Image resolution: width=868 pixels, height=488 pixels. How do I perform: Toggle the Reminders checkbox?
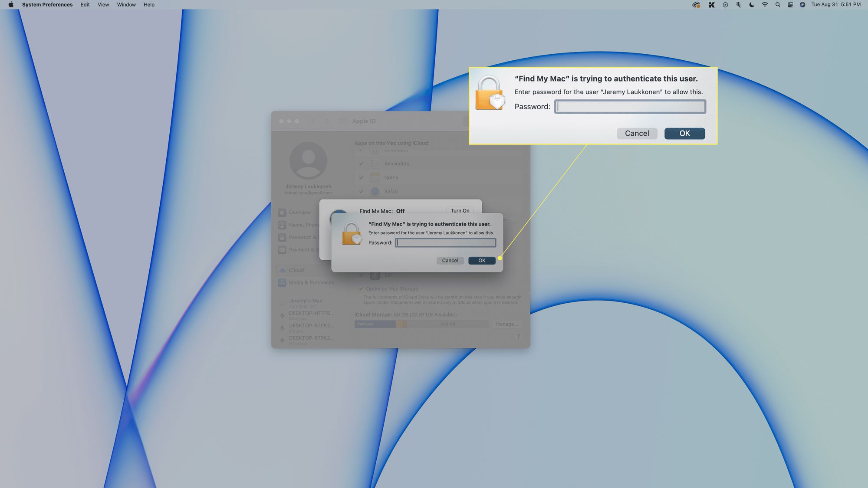(x=361, y=164)
